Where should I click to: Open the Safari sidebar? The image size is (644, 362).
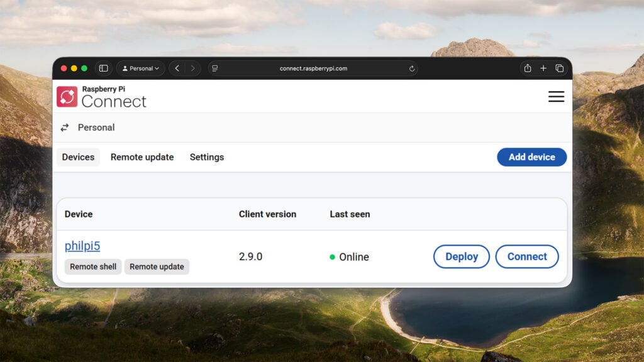pos(103,68)
